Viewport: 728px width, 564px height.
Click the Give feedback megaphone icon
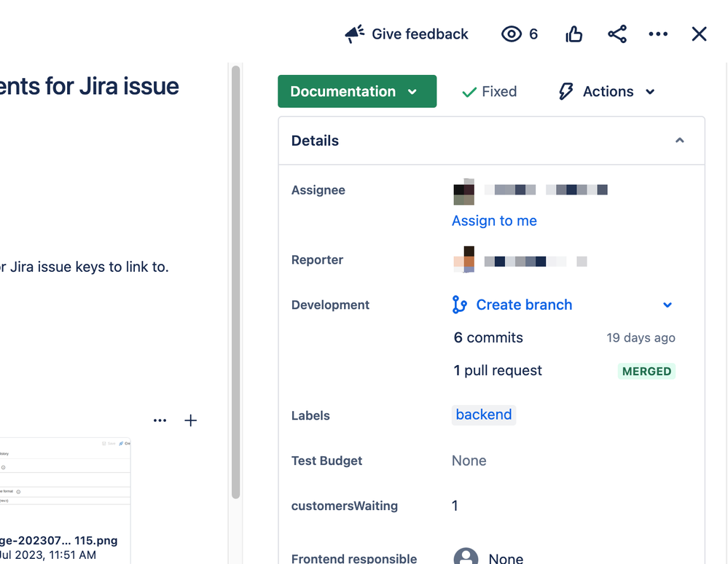pyautogui.click(x=355, y=34)
